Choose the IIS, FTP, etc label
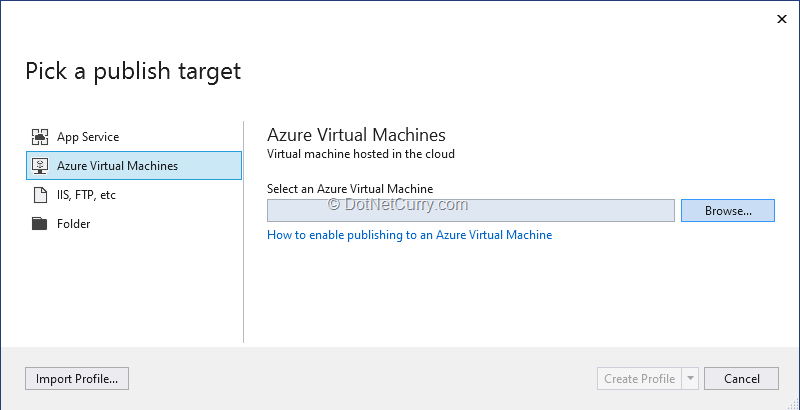Image resolution: width=800 pixels, height=410 pixels. 86,195
